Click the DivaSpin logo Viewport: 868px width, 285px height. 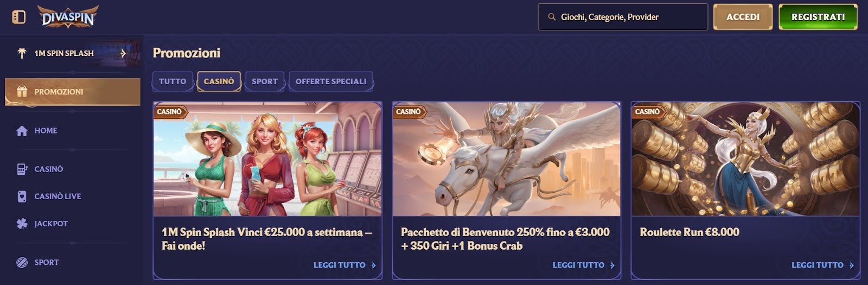tap(68, 17)
